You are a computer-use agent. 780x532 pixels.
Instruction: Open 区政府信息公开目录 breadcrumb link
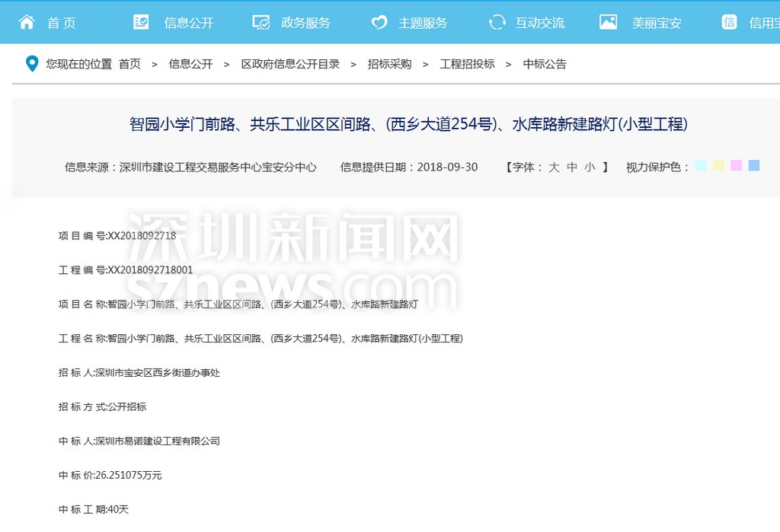(290, 64)
